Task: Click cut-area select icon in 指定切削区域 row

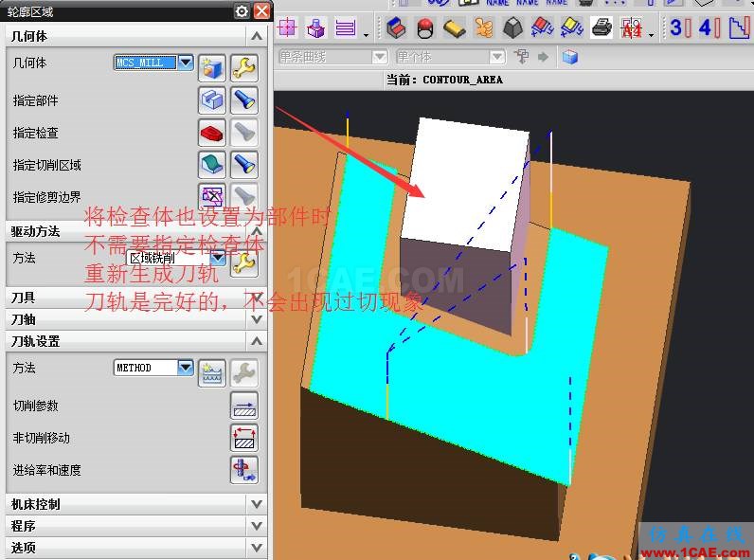Action: click(x=212, y=165)
